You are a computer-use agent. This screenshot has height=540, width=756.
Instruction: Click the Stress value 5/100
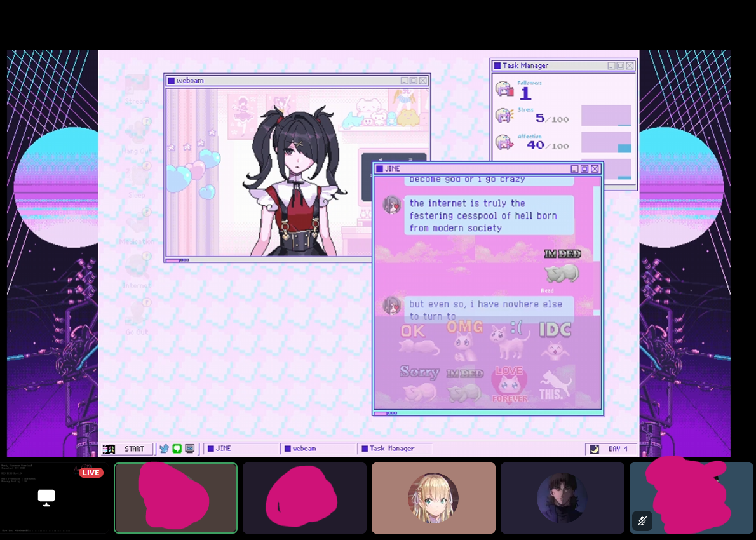[552, 118]
